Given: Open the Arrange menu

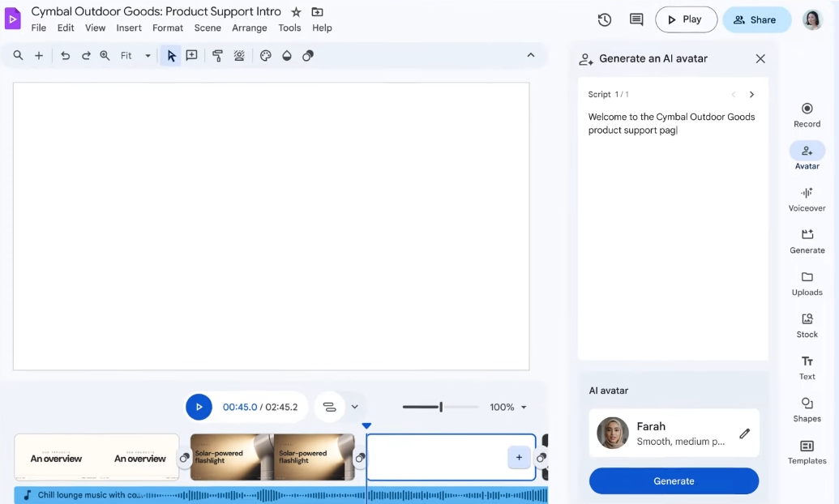Looking at the screenshot, I should coord(249,28).
